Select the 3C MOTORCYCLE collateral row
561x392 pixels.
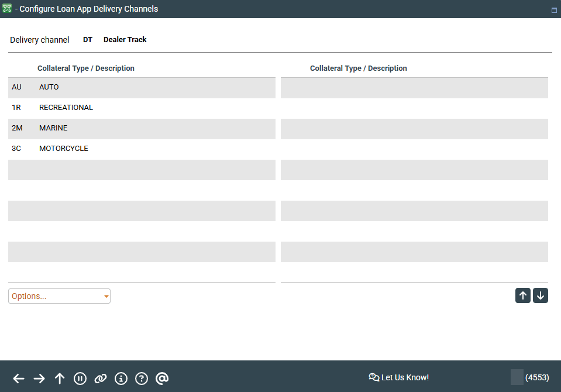coord(142,149)
